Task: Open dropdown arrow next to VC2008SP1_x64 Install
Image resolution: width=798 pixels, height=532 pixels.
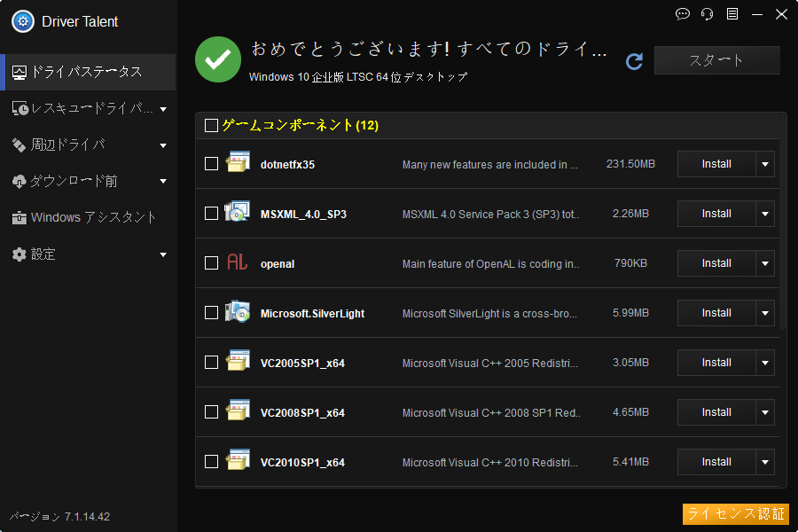Action: coord(765,411)
